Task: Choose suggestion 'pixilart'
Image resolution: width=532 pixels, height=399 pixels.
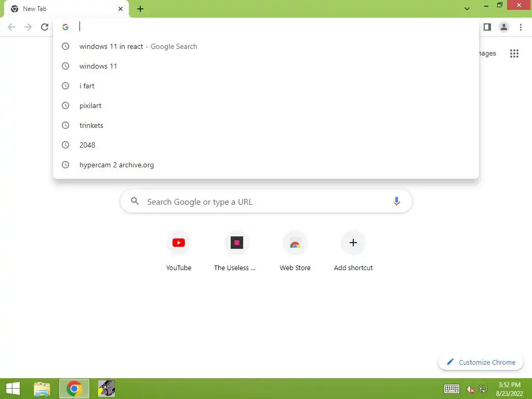Action: [266, 105]
